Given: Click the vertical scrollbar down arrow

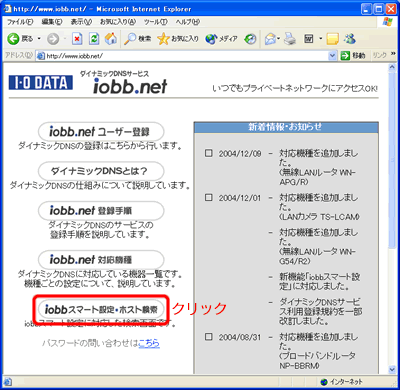Looking at the screenshot, I should pos(392,369).
